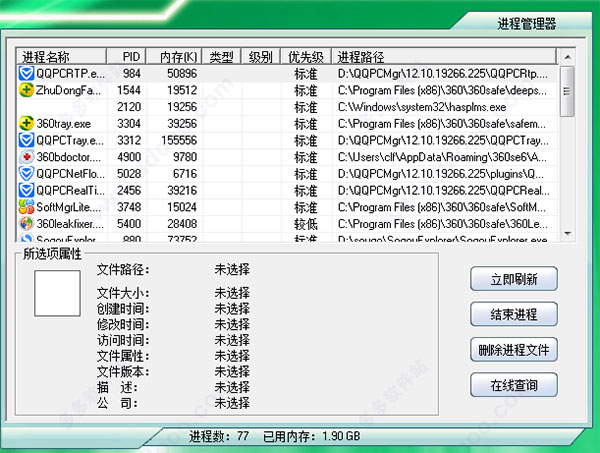Click the SoftMgrLite 360safe path cell
Image resolution: width=600 pixels, height=453 pixels.
[442, 207]
